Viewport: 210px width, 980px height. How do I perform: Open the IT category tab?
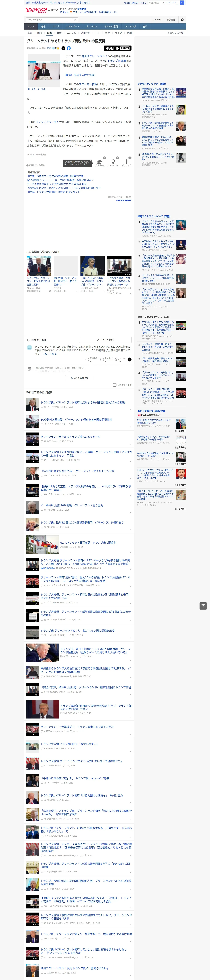point(98,33)
